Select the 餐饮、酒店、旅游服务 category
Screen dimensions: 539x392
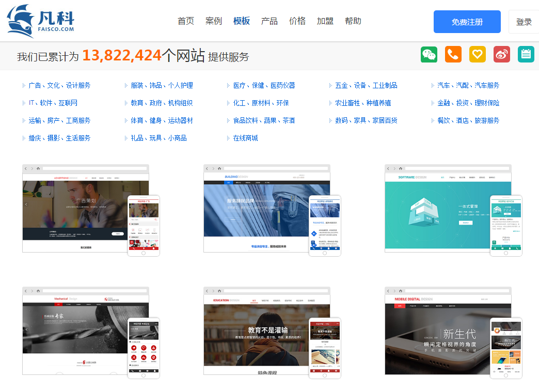pyautogui.click(x=468, y=120)
